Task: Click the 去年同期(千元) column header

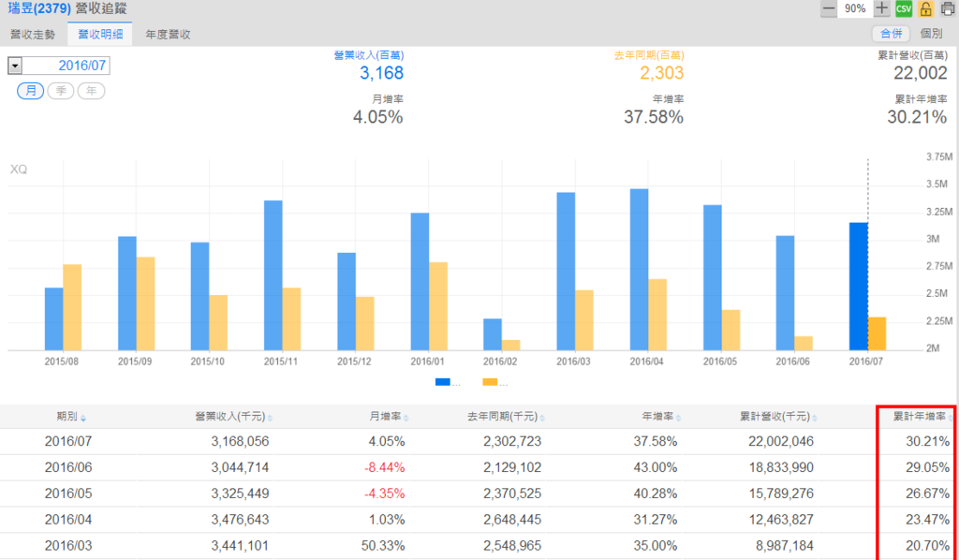Action: [x=503, y=417]
